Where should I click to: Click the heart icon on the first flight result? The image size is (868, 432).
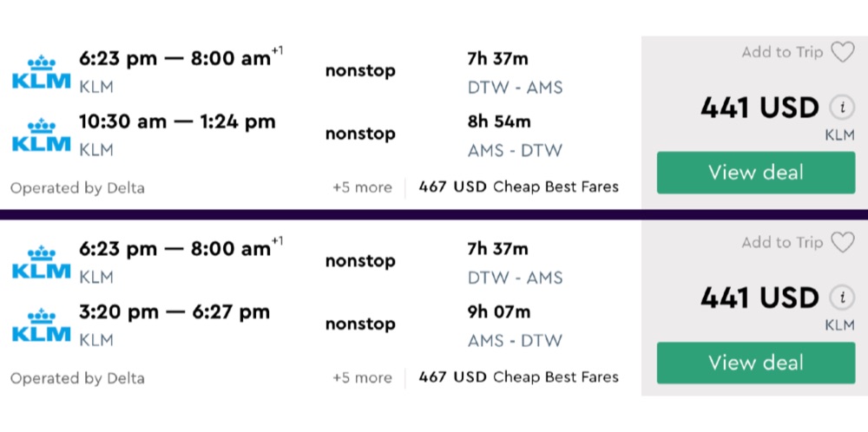coord(842,53)
